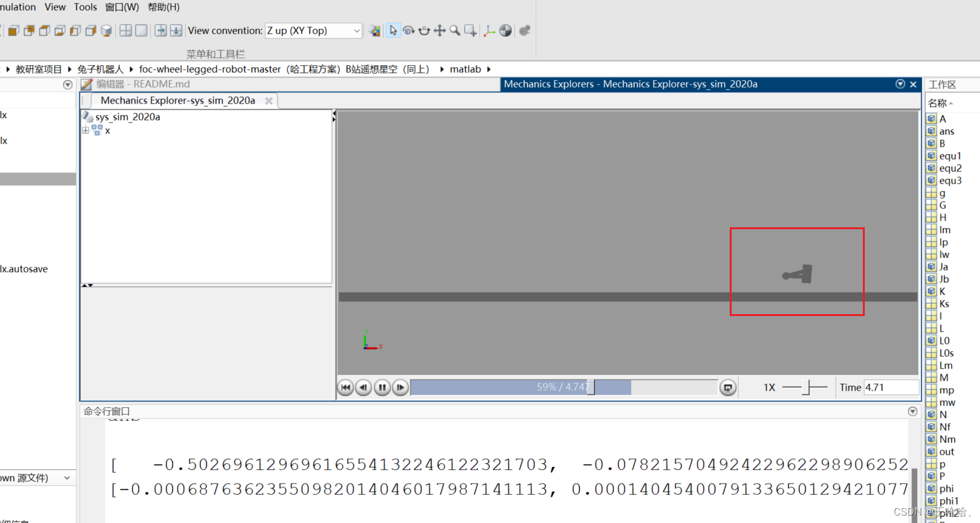Set the isometric view cube icon

[x=107, y=31]
